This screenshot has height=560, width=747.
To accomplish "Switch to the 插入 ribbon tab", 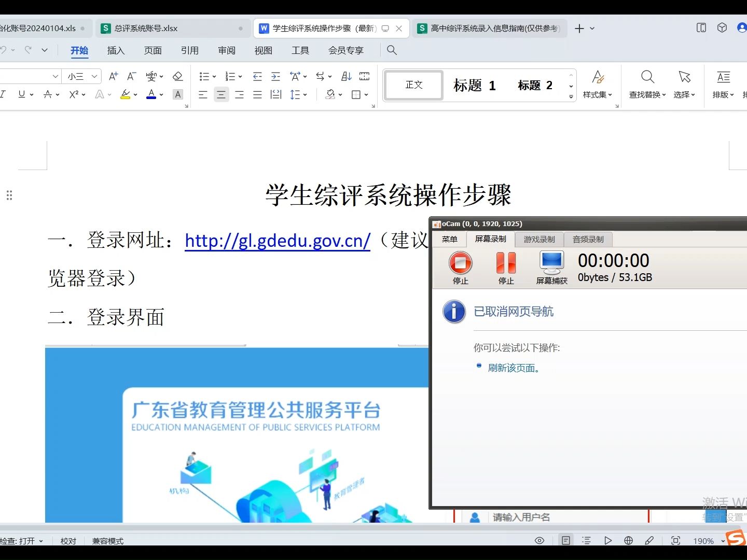I will tap(115, 50).
